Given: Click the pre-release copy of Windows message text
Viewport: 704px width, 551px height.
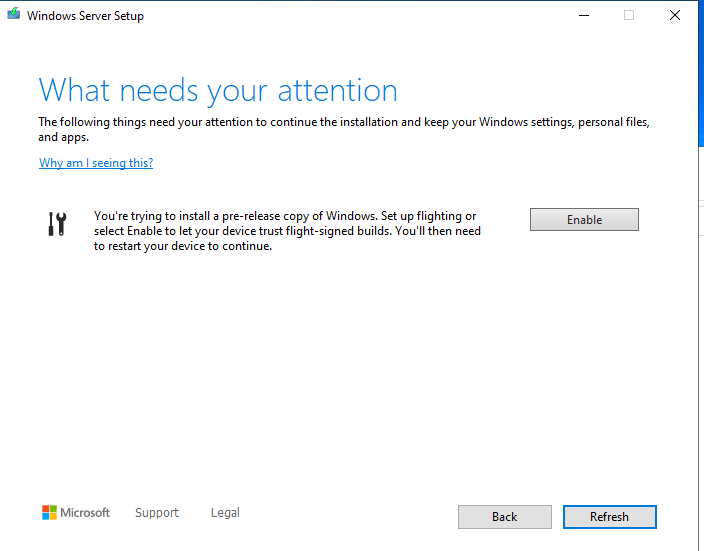Looking at the screenshot, I should pos(287,231).
